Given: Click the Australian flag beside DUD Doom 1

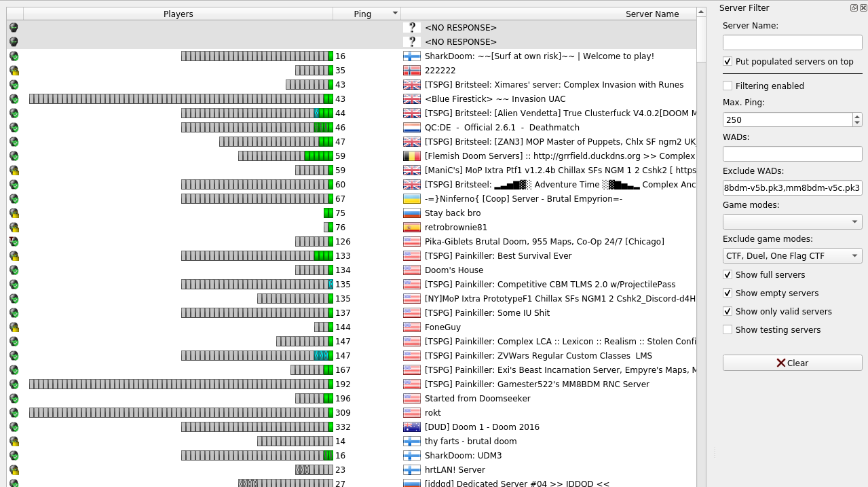Looking at the screenshot, I should pyautogui.click(x=411, y=427).
